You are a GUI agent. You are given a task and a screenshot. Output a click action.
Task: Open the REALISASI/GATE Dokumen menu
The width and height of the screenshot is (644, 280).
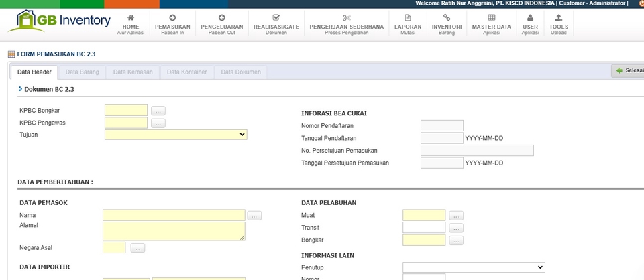tap(276, 25)
